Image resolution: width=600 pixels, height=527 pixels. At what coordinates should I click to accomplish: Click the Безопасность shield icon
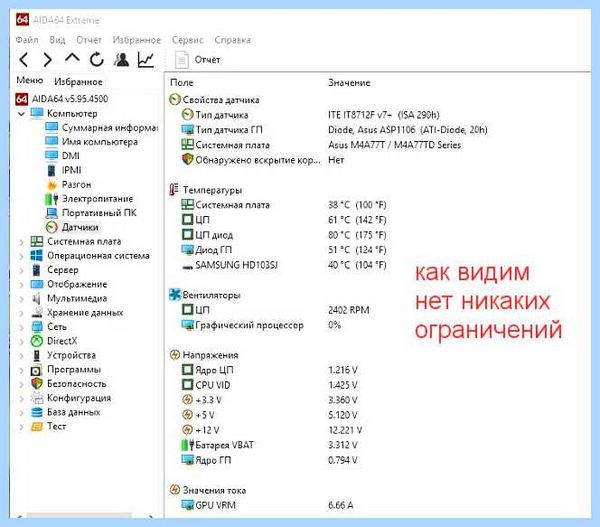pos(37,384)
